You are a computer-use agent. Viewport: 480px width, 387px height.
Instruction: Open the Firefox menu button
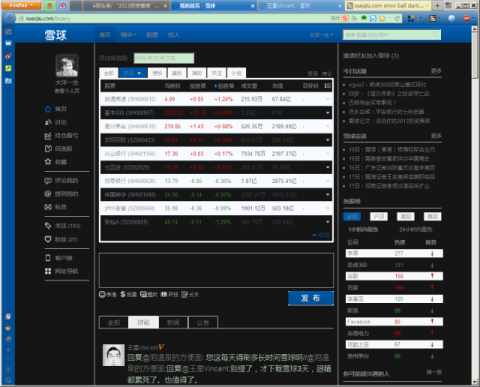[x=21, y=5]
